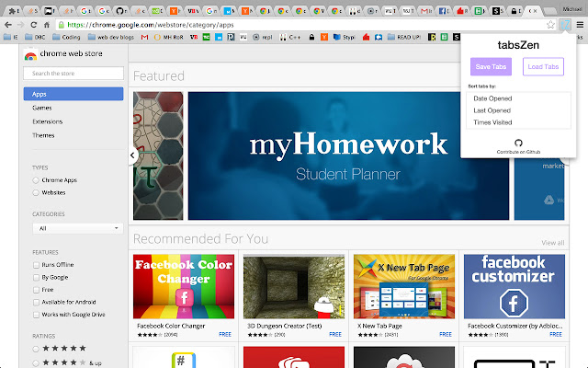Image resolution: width=588 pixels, height=368 pixels.
Task: Open the repl bookmark
Action: point(263,37)
